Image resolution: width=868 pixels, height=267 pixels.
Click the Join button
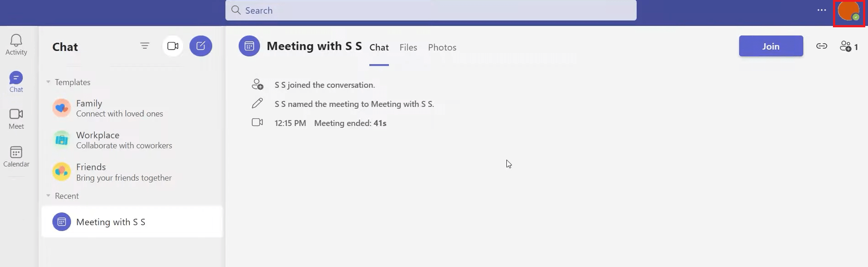(771, 46)
